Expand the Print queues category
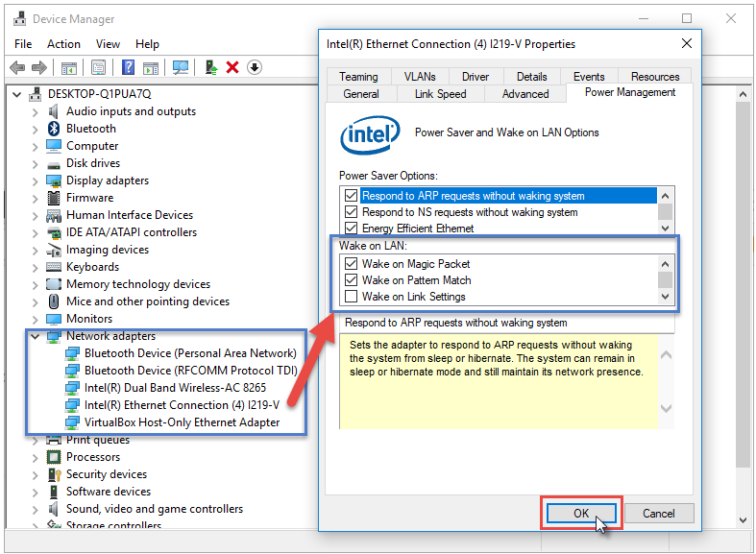 pos(35,441)
